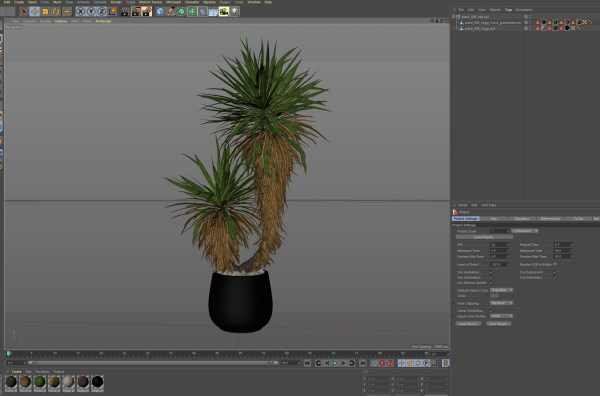
Task: Render to Picture Viewer icon
Action: click(x=136, y=11)
